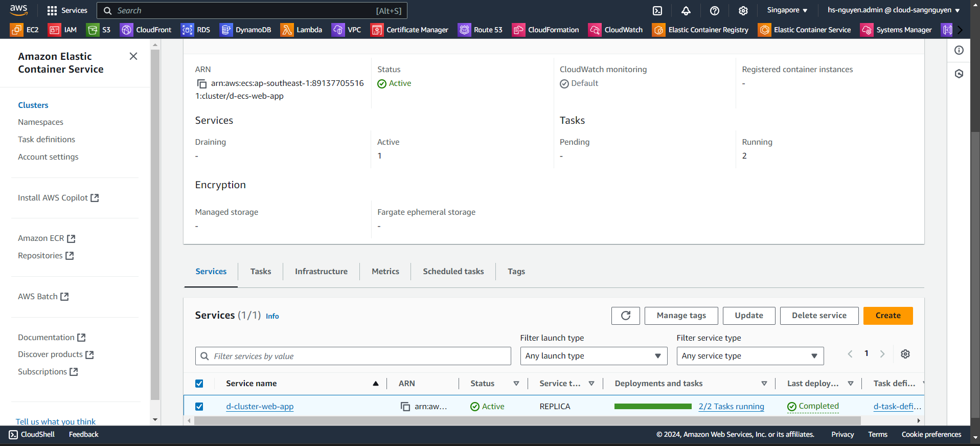Switch to the Infrastructure tab
Image resolution: width=980 pixels, height=446 pixels.
[321, 272]
